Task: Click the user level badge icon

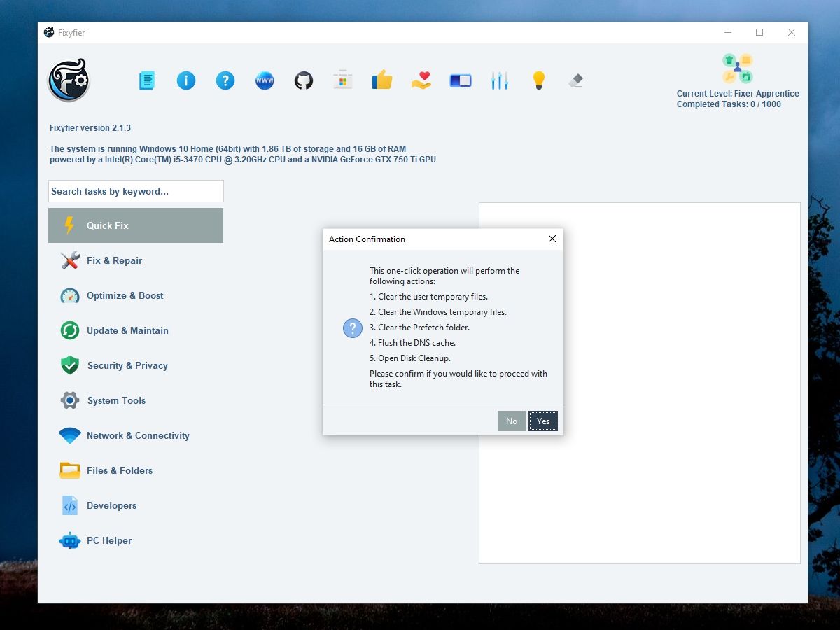Action: 738,69
